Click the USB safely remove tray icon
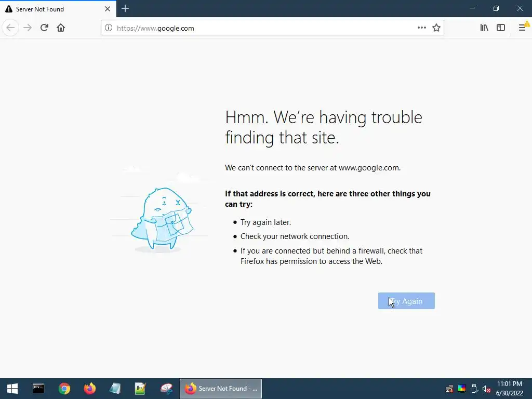The height and width of the screenshot is (399, 532). pos(474,389)
